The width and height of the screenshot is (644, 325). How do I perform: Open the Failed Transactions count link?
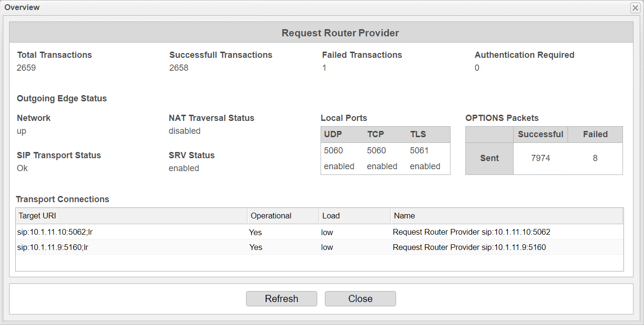[x=324, y=67]
